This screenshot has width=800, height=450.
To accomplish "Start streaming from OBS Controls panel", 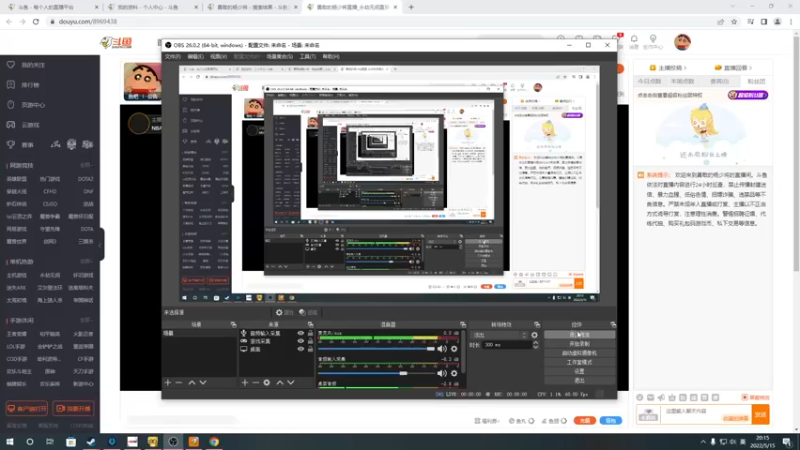I will coord(579,335).
